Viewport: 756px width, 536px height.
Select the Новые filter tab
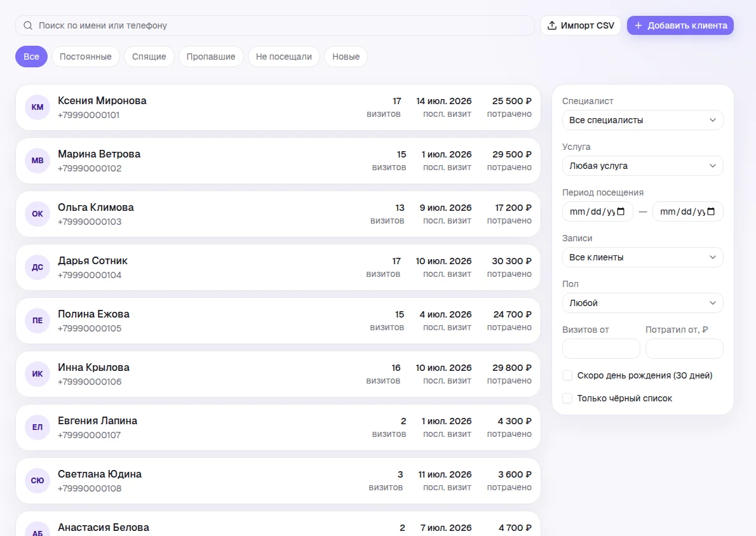(346, 57)
